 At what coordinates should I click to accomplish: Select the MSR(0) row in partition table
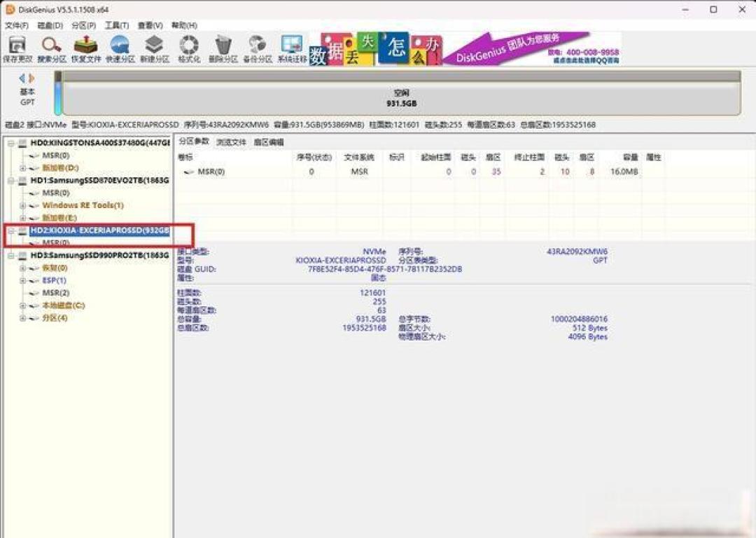pos(419,172)
